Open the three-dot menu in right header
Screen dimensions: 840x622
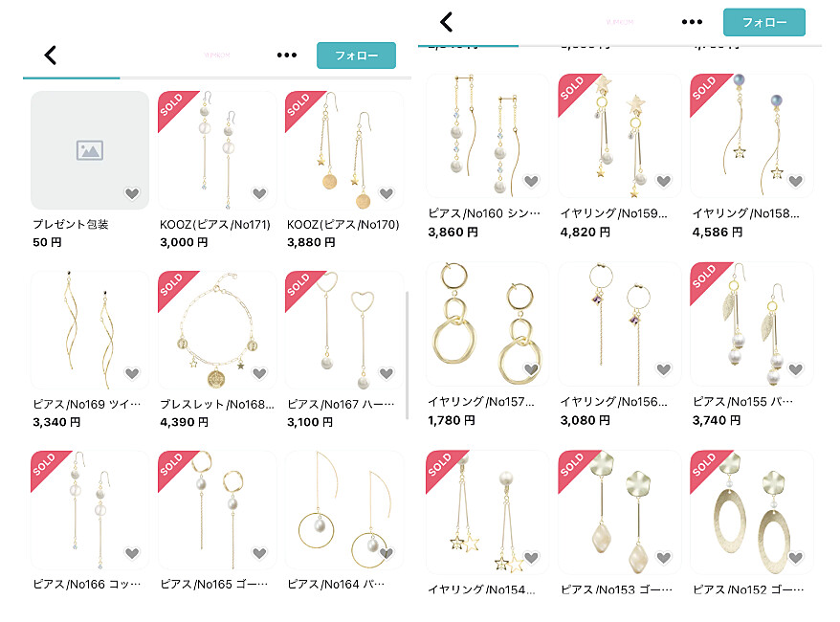(692, 22)
